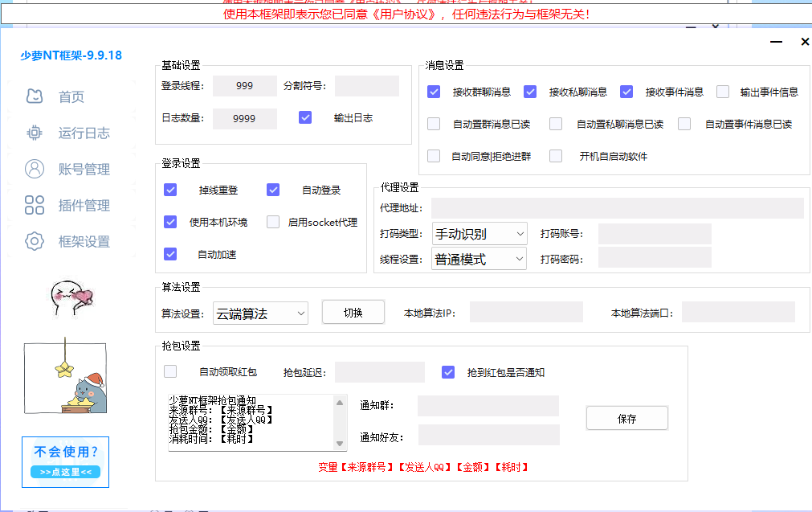Open the 算法设置 云端算法 dropdown

pyautogui.click(x=260, y=313)
